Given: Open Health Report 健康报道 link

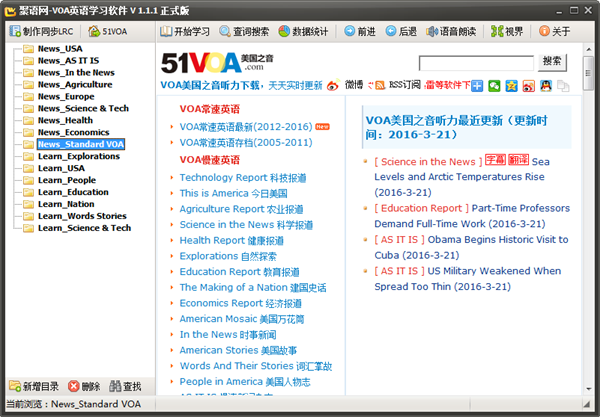Looking at the screenshot, I should coord(232,240).
